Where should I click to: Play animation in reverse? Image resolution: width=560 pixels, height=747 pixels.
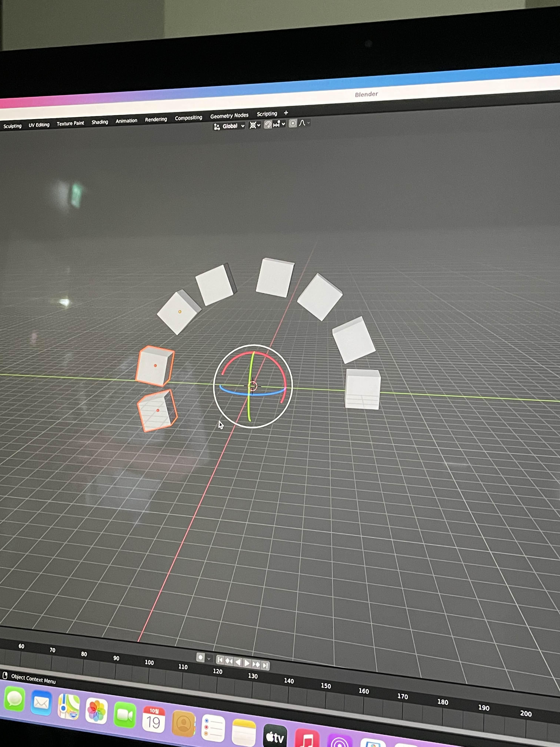pyautogui.click(x=238, y=662)
